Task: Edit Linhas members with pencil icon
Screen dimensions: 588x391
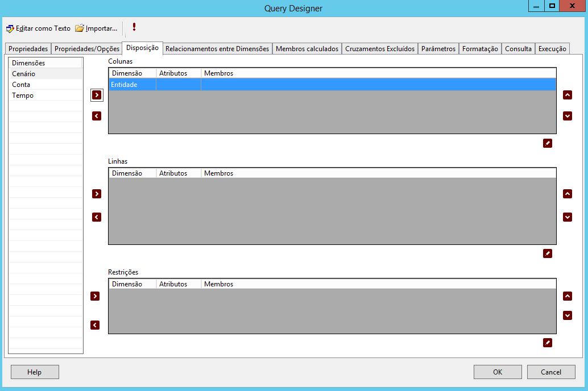Action: (548, 253)
